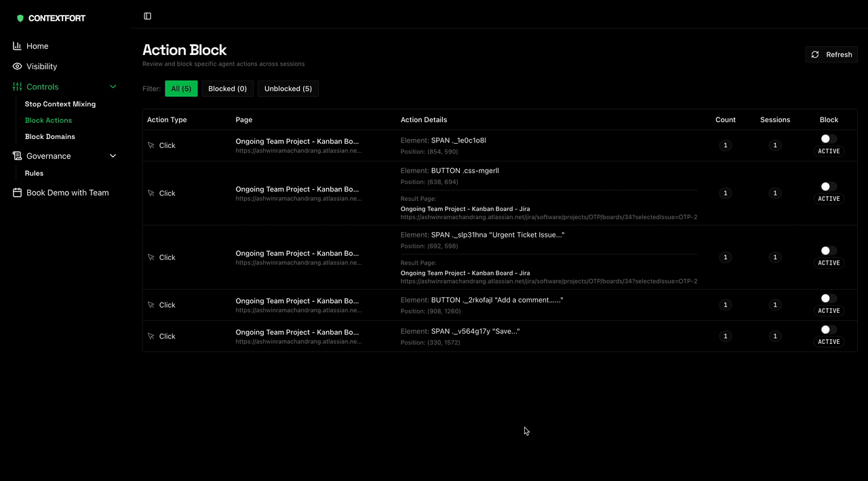
Task: Switch block on for "Save..." span action
Action: pos(828,330)
